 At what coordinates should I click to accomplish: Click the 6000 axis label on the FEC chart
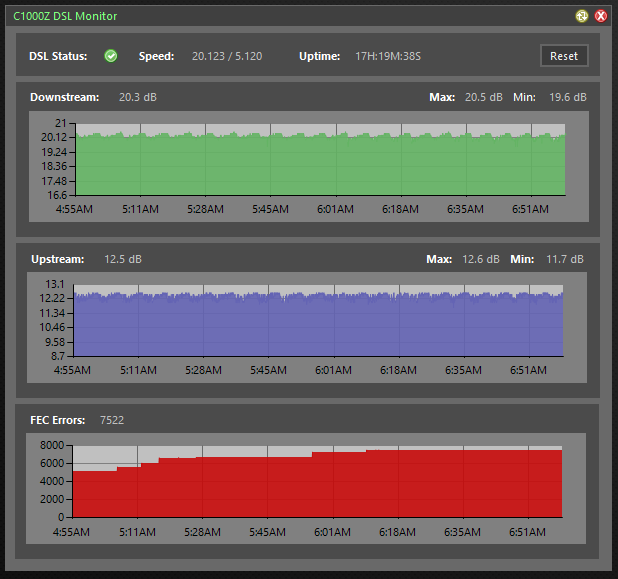tap(52, 463)
